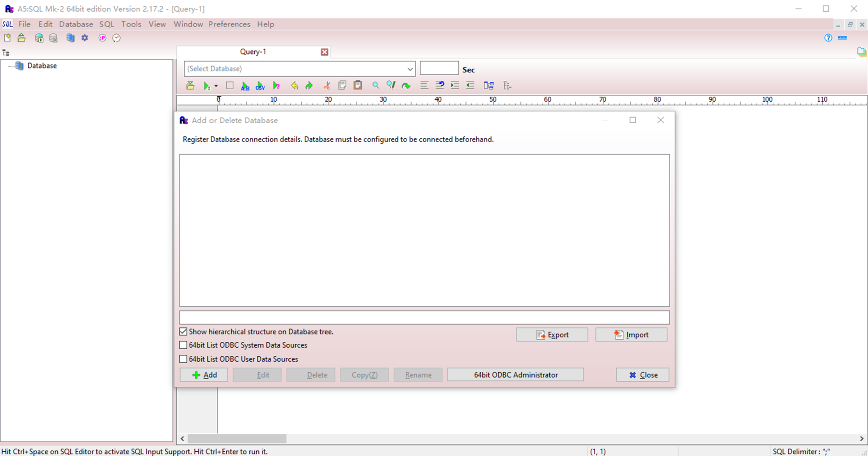Click the lines with blue return arrow icon
The width and height of the screenshot is (868, 456).
(x=440, y=85)
